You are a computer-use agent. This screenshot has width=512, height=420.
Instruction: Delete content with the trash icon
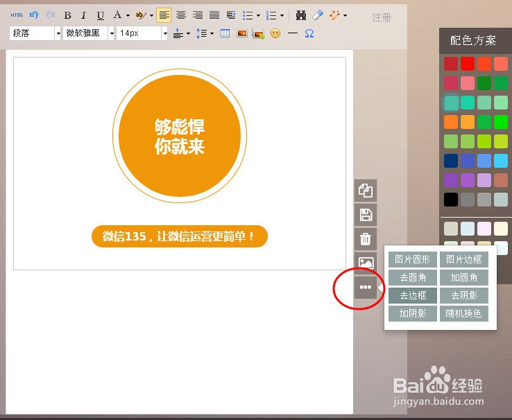pyautogui.click(x=366, y=239)
